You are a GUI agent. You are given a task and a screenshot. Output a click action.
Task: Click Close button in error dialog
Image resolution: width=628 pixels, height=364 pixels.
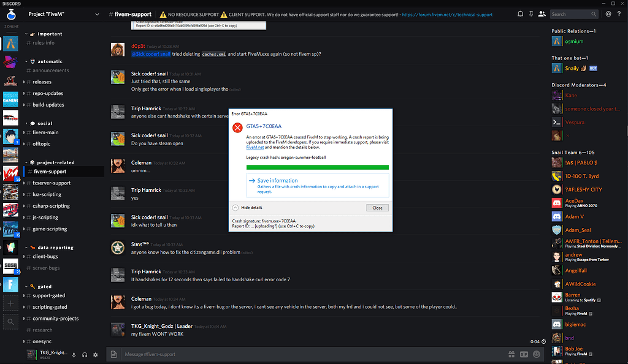377,208
